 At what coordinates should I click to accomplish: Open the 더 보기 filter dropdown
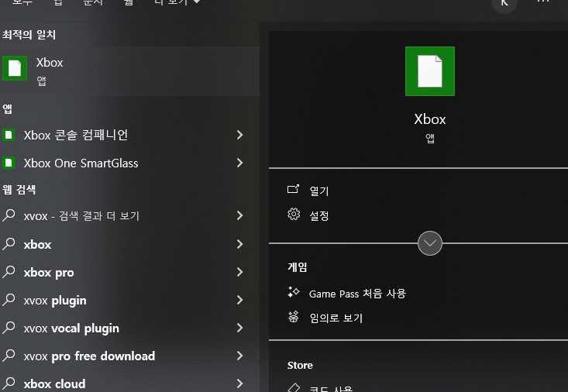[x=177, y=2]
